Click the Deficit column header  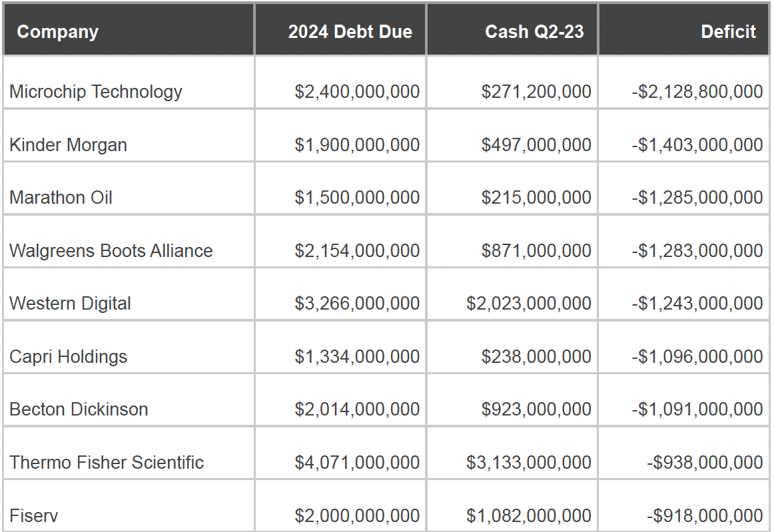pos(728,32)
